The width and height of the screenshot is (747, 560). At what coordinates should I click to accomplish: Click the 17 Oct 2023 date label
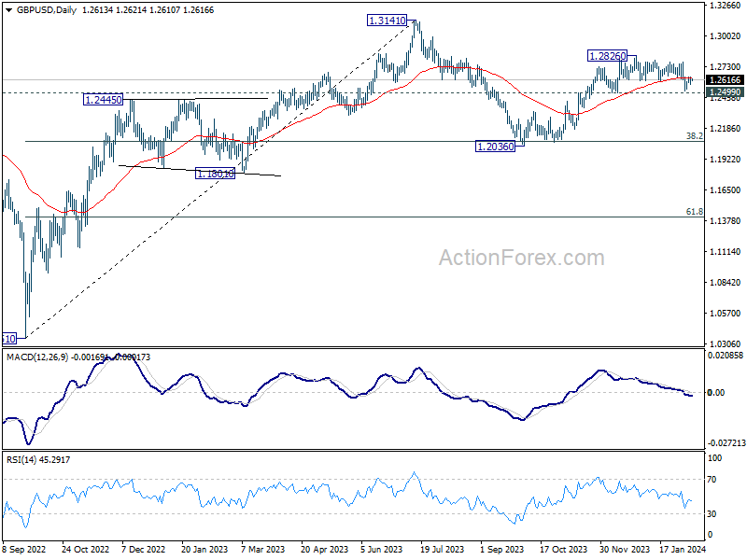564,549
